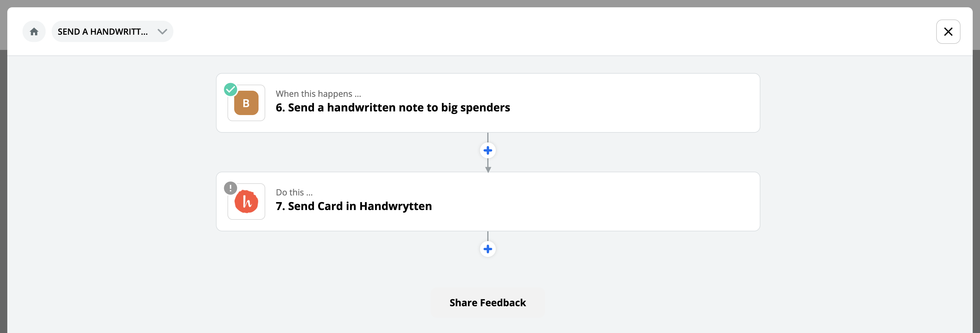Select the brown B trigger app icon
Image resolution: width=980 pixels, height=333 pixels.
pyautogui.click(x=246, y=103)
